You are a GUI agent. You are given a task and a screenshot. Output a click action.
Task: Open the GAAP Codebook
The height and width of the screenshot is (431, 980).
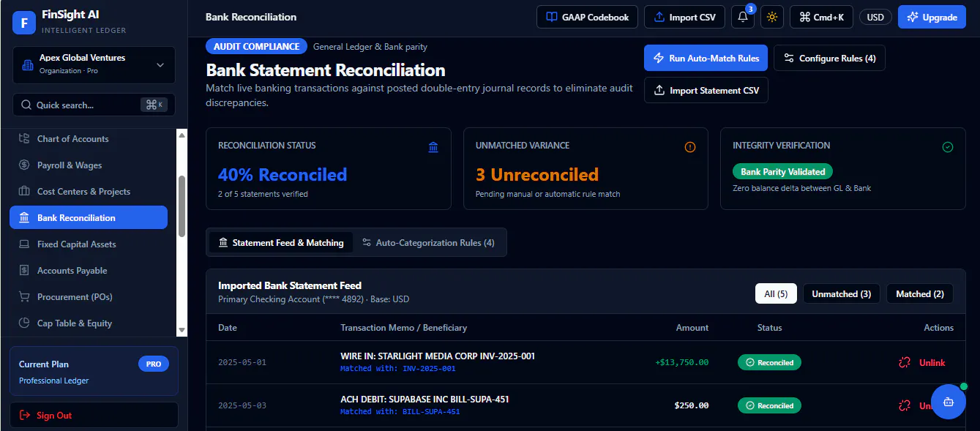pyautogui.click(x=587, y=17)
